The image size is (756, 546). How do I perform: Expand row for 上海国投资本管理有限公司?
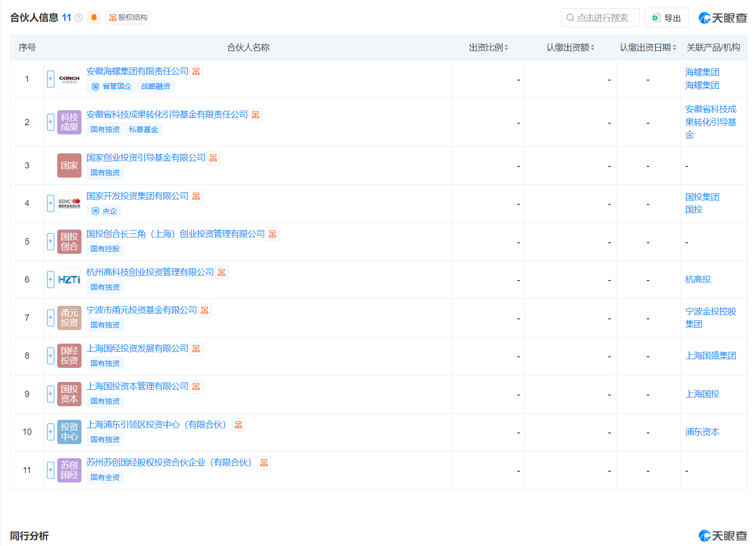(x=50, y=394)
